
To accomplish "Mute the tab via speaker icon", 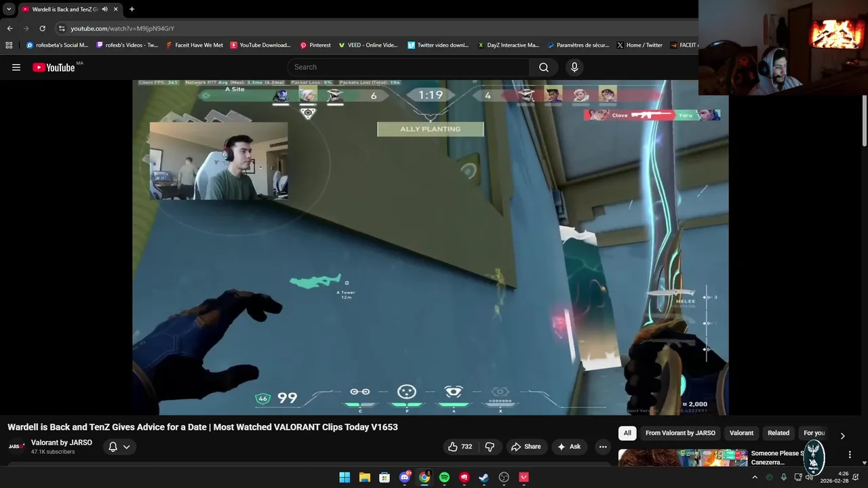I will (x=104, y=9).
